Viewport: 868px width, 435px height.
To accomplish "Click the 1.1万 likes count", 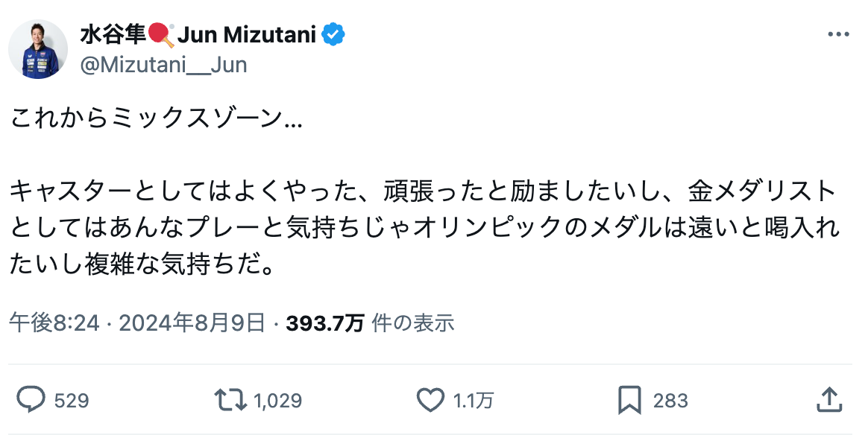I will (x=474, y=400).
